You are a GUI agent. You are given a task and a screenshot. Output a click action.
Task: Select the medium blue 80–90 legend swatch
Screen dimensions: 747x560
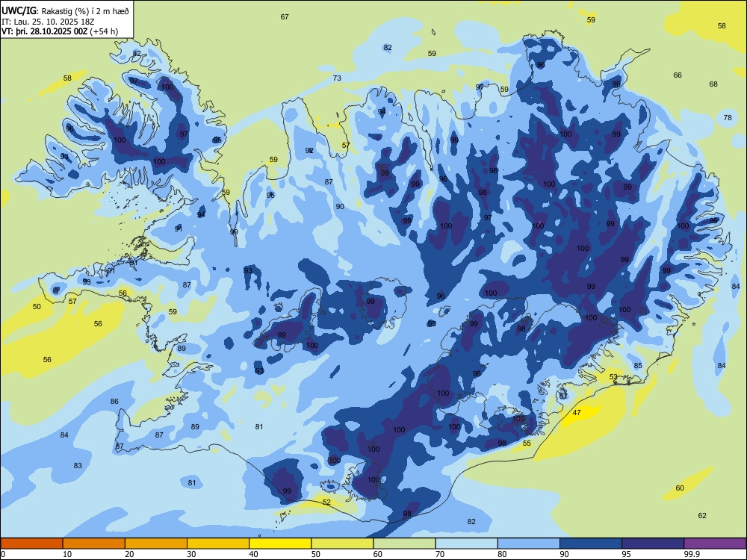pos(528,544)
